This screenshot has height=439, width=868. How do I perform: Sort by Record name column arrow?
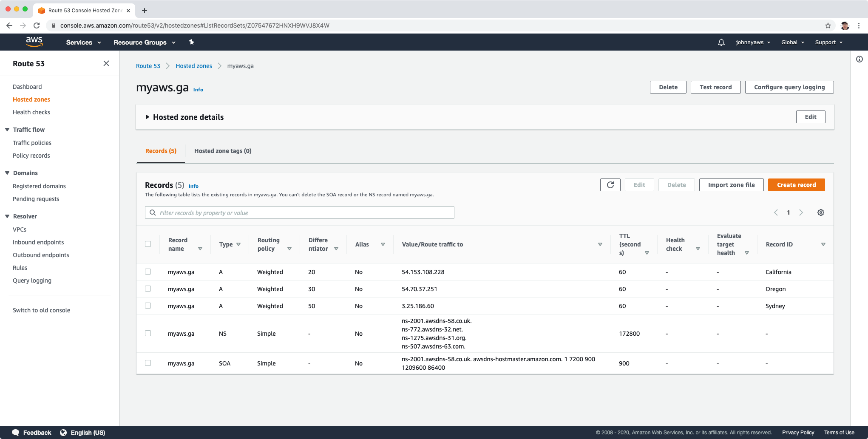200,249
